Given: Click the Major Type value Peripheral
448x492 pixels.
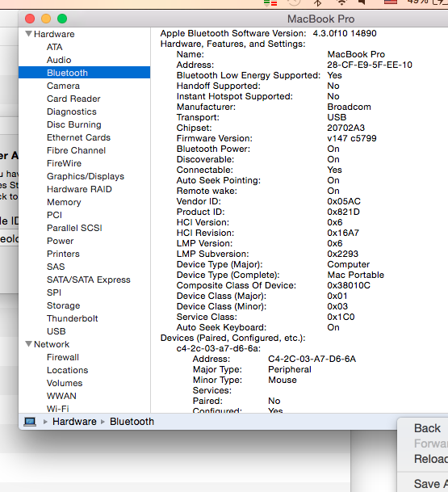Looking at the screenshot, I should click(290, 370).
